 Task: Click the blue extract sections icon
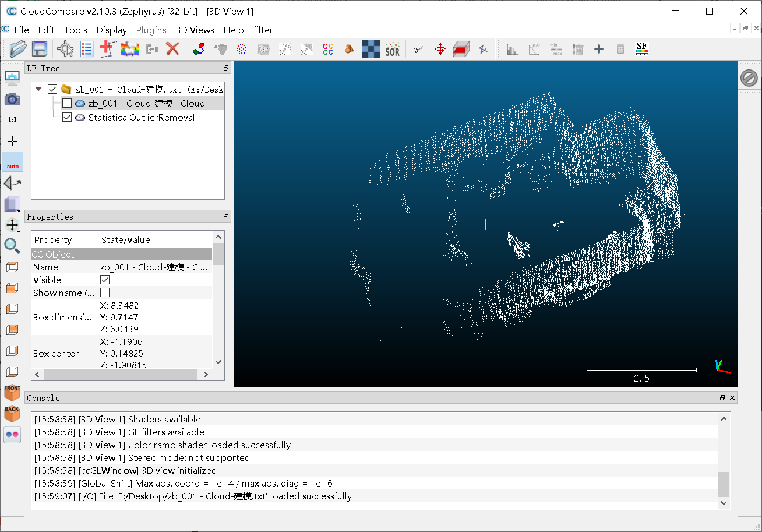pyautogui.click(x=483, y=50)
